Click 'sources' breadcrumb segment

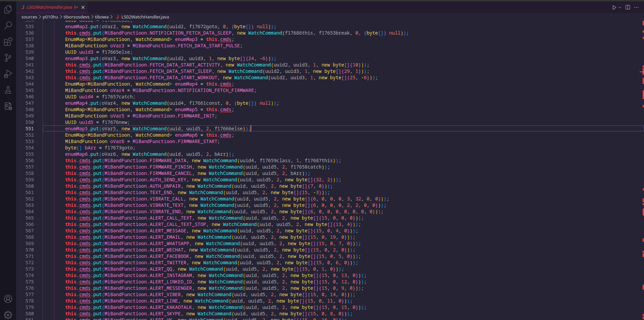[29, 17]
